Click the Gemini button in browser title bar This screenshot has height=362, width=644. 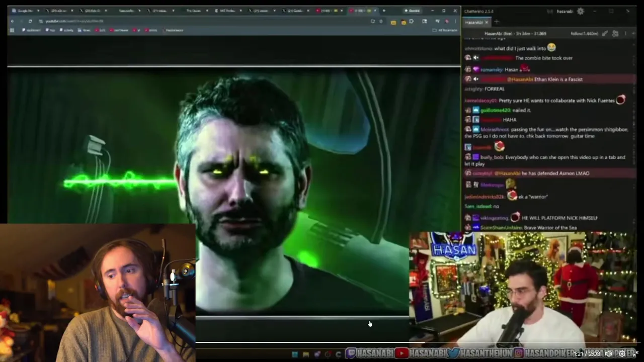(x=412, y=11)
